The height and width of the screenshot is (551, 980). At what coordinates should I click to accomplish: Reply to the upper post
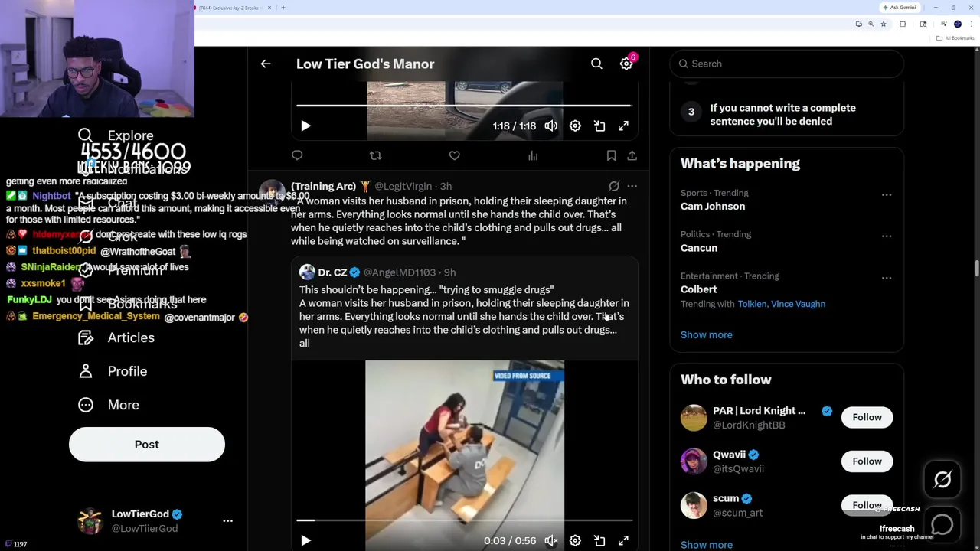(297, 155)
